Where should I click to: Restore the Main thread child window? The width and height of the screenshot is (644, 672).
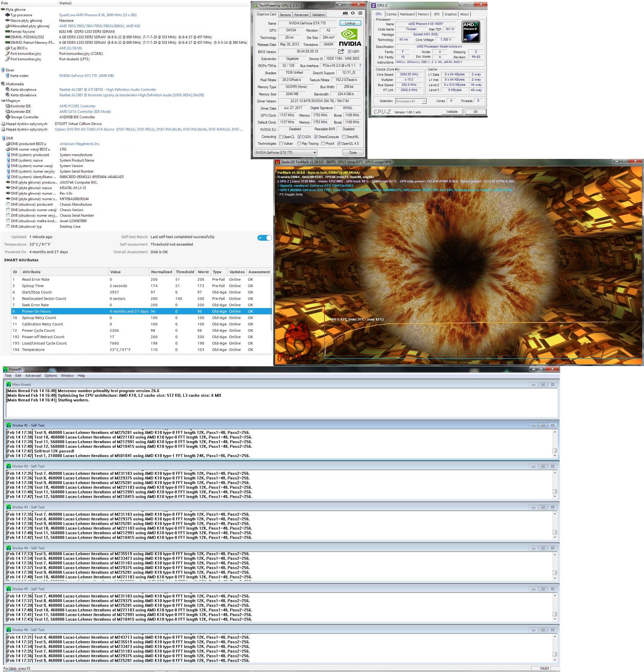pyautogui.click(x=543, y=385)
